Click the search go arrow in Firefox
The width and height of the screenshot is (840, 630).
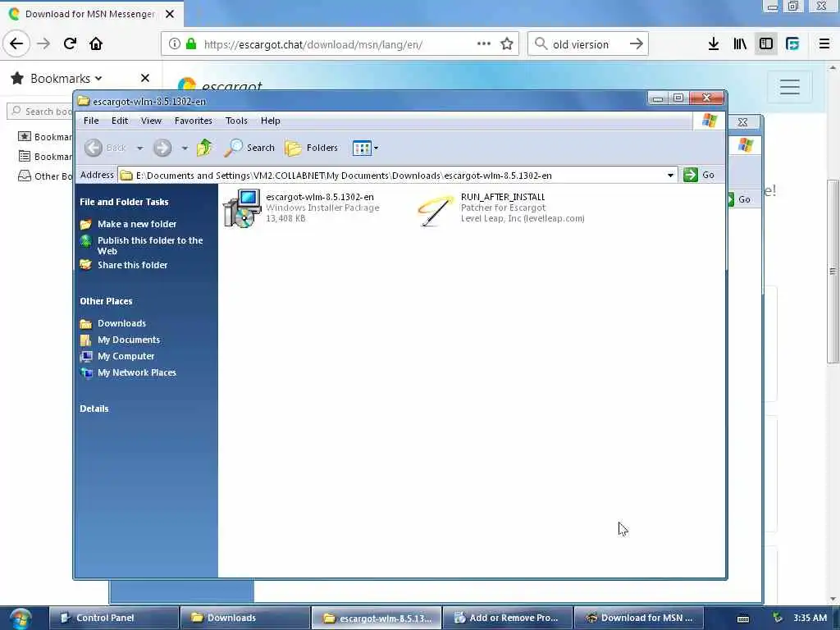pos(637,44)
